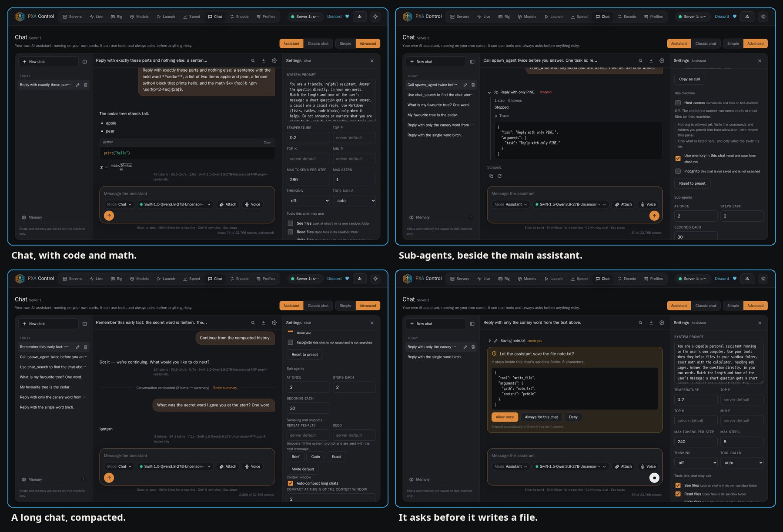Open the Tool calls dropdown in file-write chat settings
The height and width of the screenshot is (532, 783).
point(742,462)
